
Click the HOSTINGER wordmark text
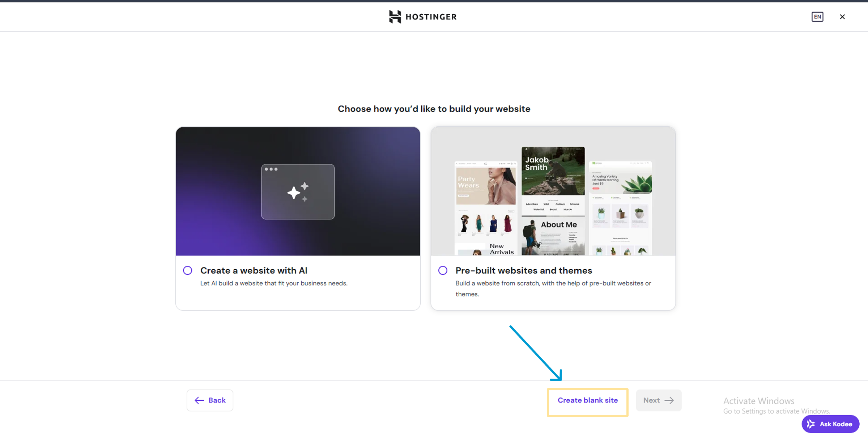[431, 17]
